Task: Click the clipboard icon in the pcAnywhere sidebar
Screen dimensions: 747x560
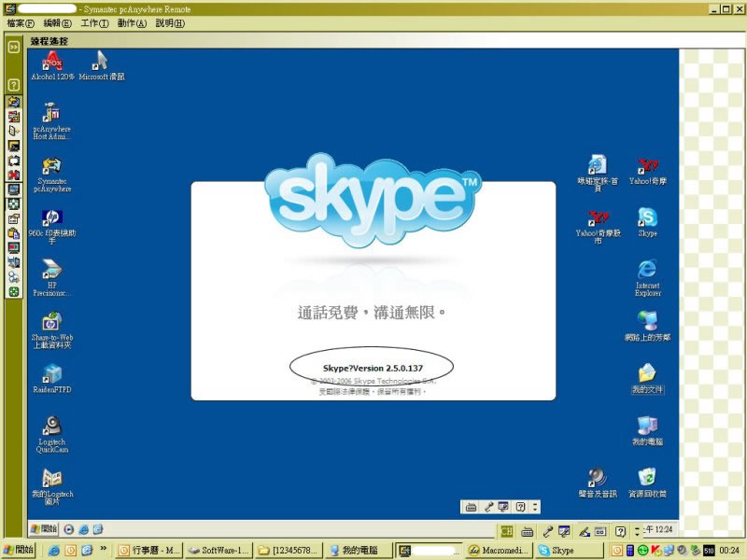Action: (14, 232)
